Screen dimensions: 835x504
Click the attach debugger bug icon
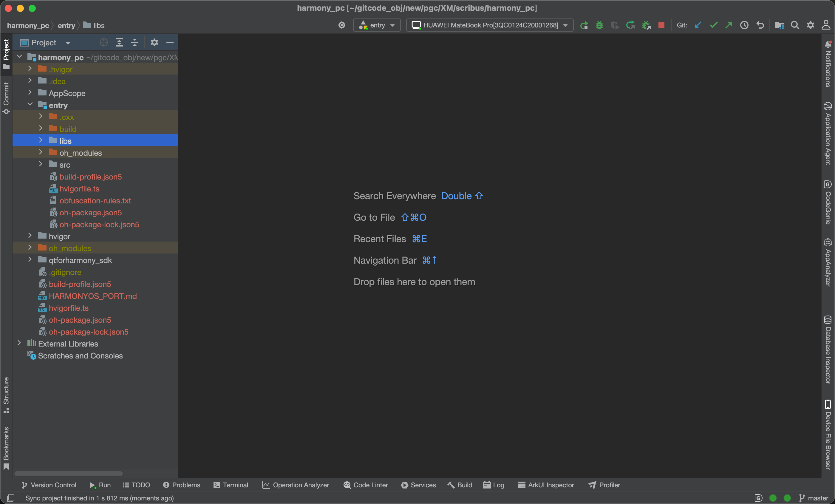pos(646,25)
